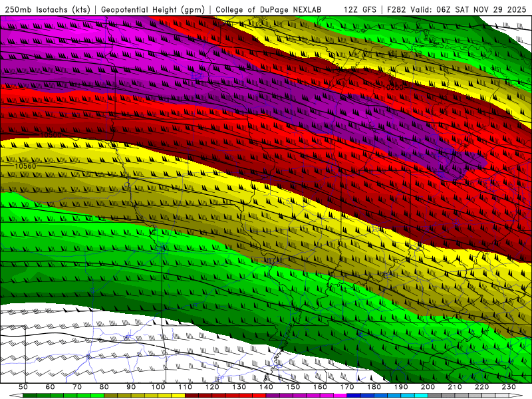Click the 'F282' forecast hour label
Image resolution: width=532 pixels, height=399 pixels.
click(x=397, y=9)
